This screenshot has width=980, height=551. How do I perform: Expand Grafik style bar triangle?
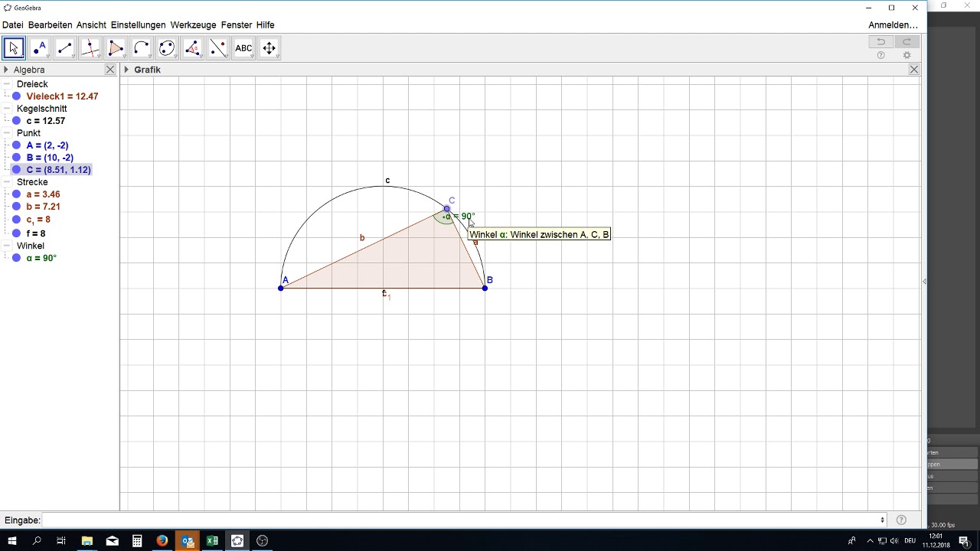click(x=126, y=70)
